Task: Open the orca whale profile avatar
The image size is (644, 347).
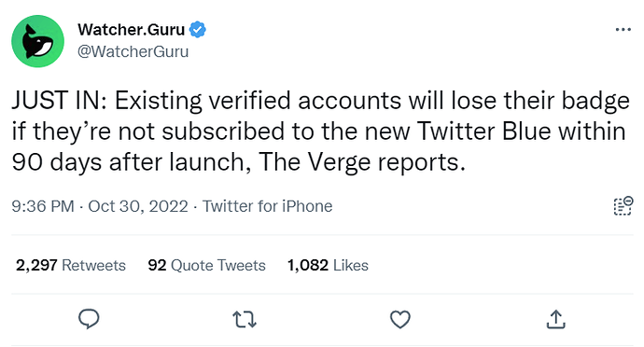Action: (x=37, y=41)
